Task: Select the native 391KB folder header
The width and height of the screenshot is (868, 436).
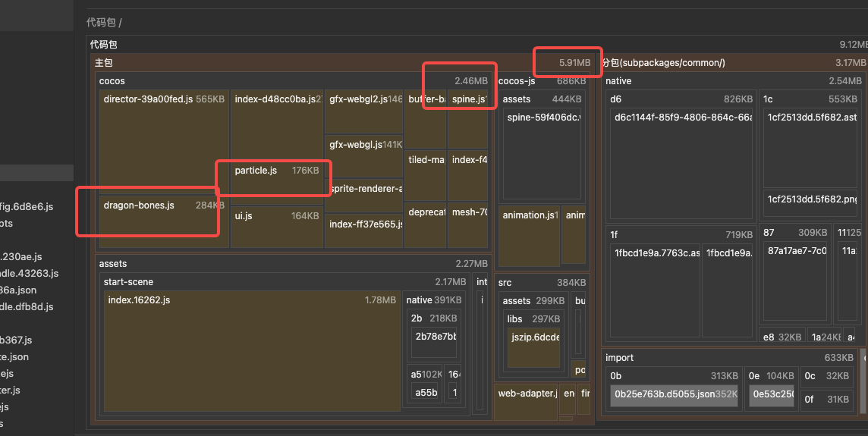Action: tap(434, 300)
